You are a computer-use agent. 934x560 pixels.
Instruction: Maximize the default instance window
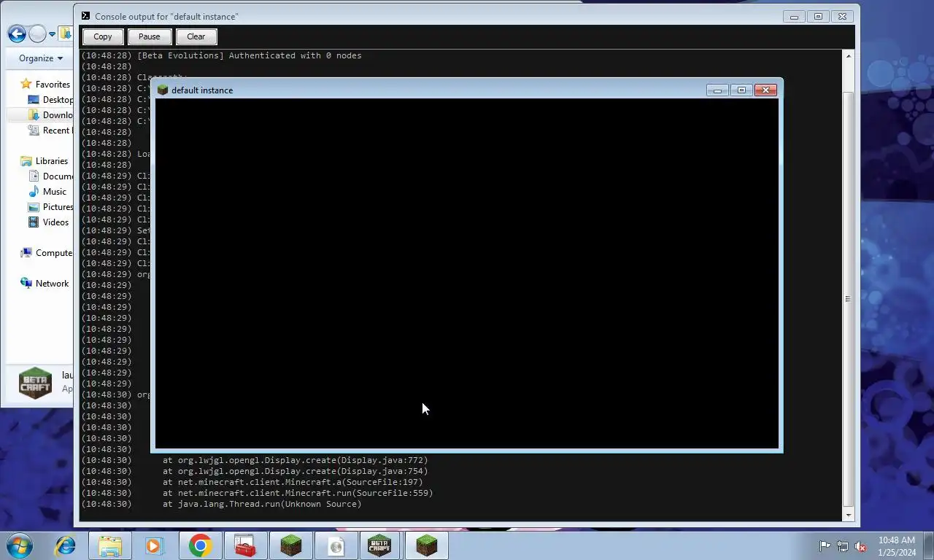[741, 90]
